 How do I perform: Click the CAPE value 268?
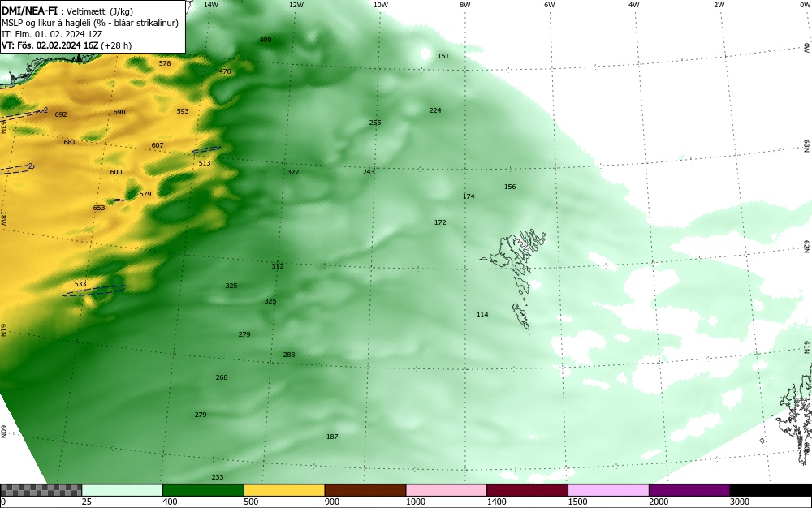click(222, 377)
